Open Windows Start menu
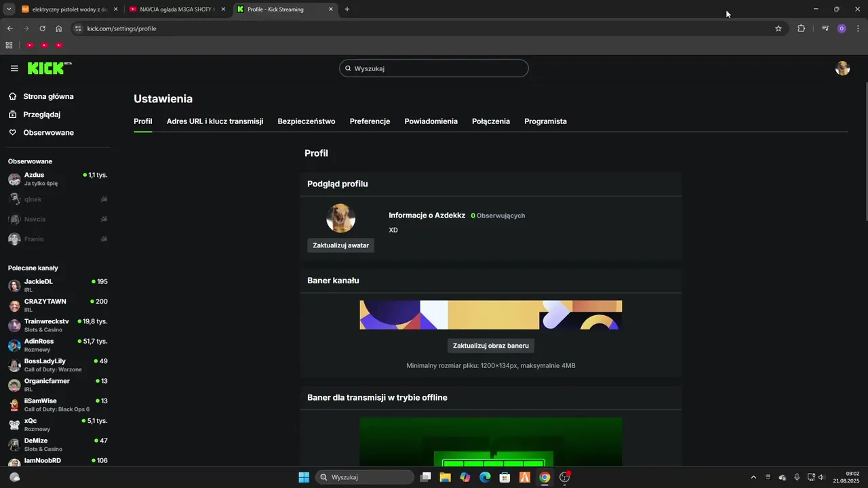The width and height of the screenshot is (868, 488). click(304, 477)
